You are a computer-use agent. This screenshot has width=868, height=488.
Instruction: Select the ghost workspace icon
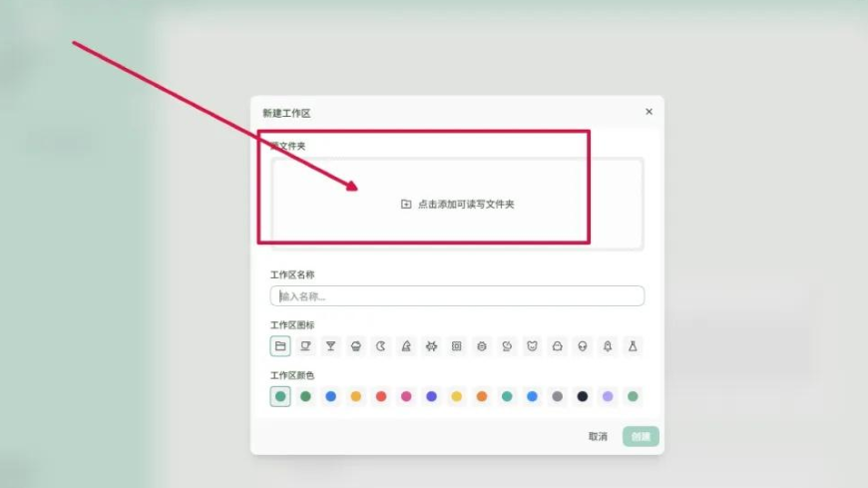click(558, 346)
